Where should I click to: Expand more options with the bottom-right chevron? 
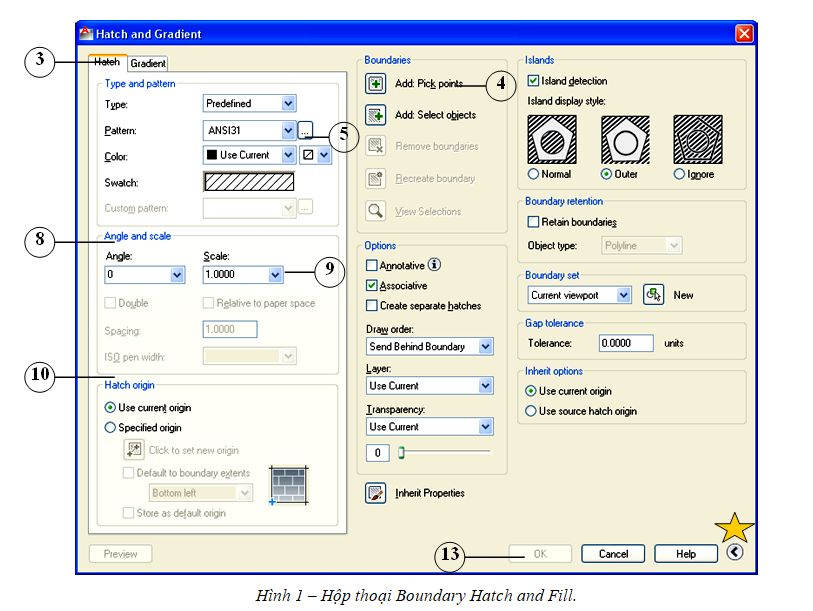coord(735,553)
